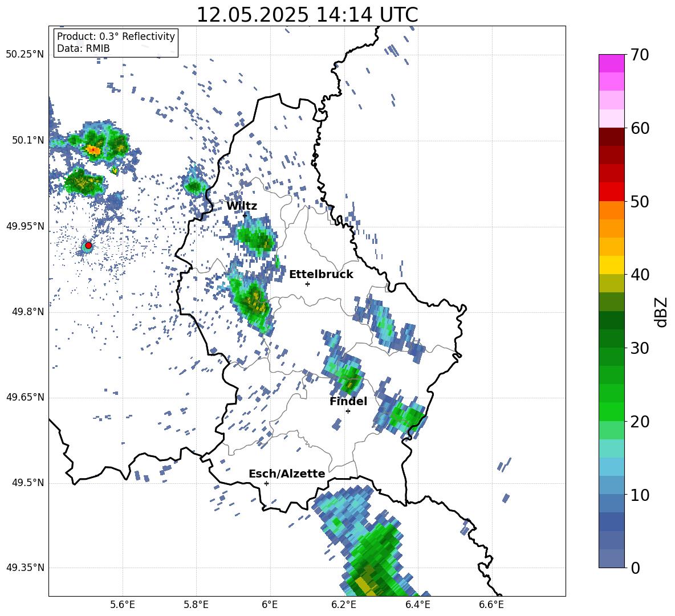Click the 5.6°E longitude label
This screenshot has height=616, width=675.
[123, 605]
